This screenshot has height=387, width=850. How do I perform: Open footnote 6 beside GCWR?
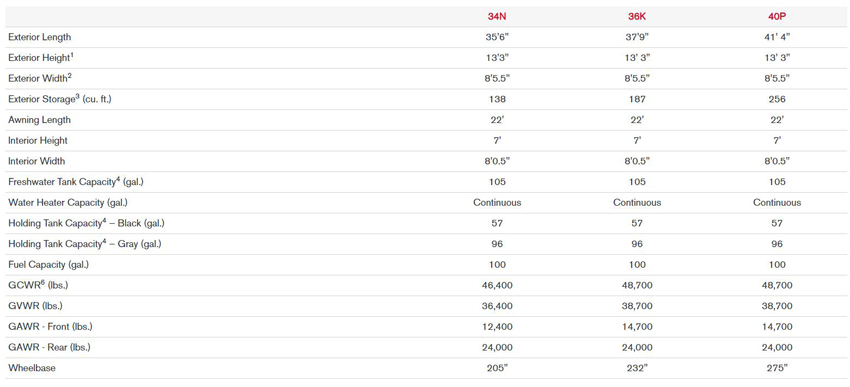point(43,282)
